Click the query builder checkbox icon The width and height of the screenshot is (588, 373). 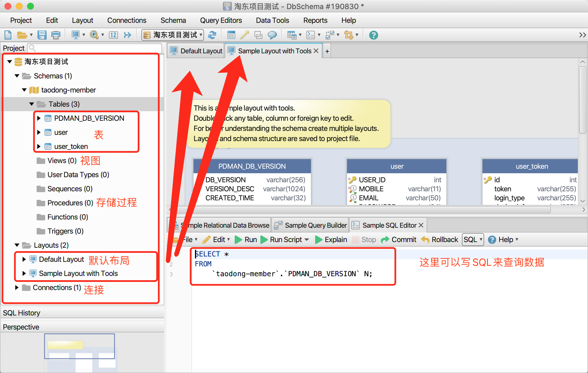coord(330,35)
